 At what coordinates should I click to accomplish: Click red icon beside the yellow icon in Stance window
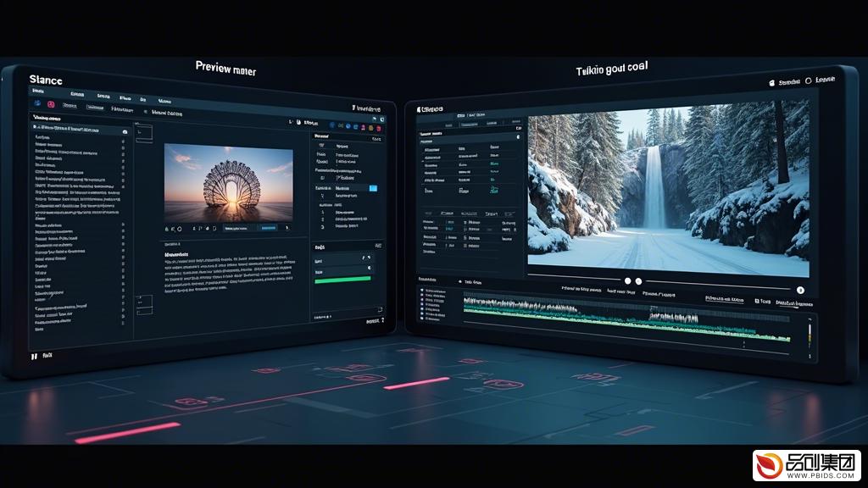pos(379,129)
